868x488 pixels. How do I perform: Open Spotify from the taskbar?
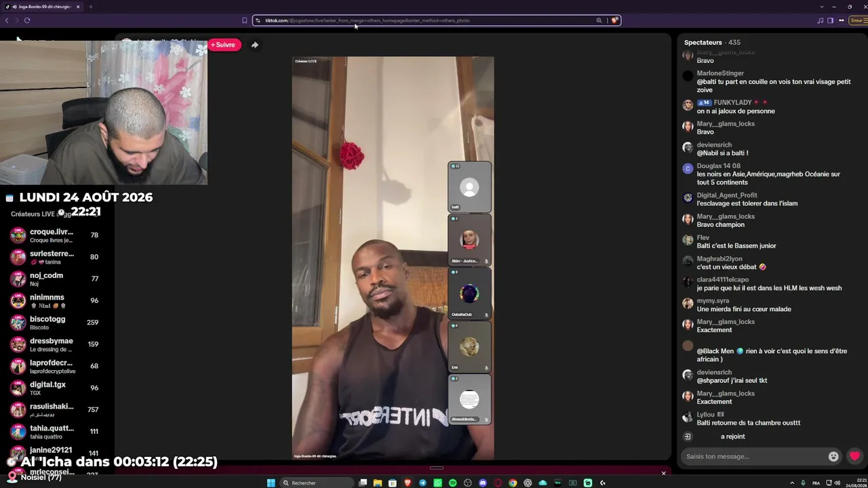[x=453, y=483]
